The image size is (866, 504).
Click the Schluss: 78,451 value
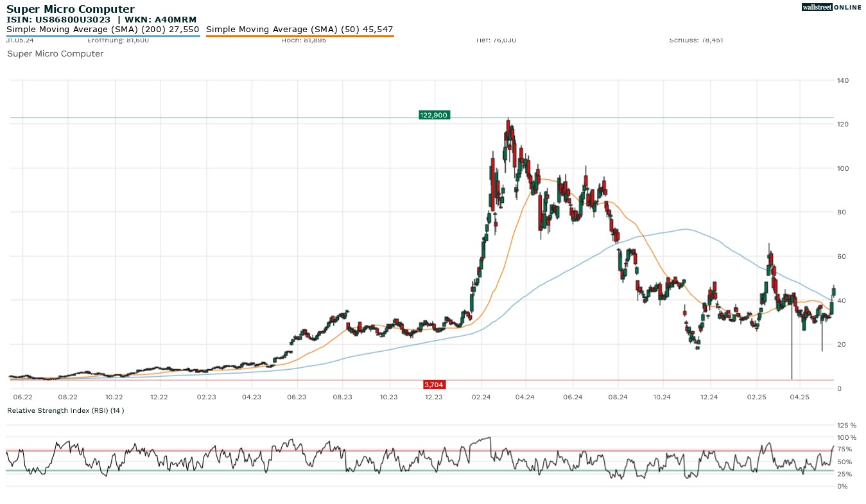pyautogui.click(x=696, y=40)
